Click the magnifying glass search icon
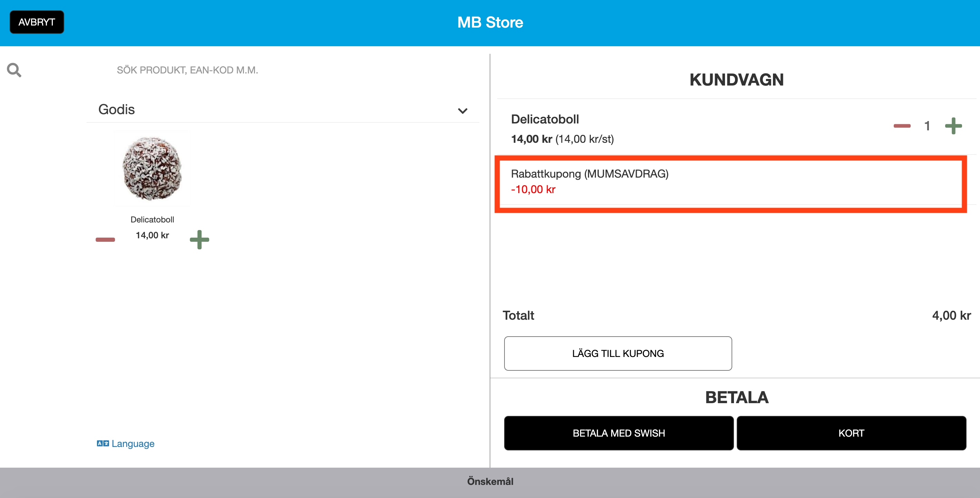Image resolution: width=980 pixels, height=498 pixels. point(14,70)
